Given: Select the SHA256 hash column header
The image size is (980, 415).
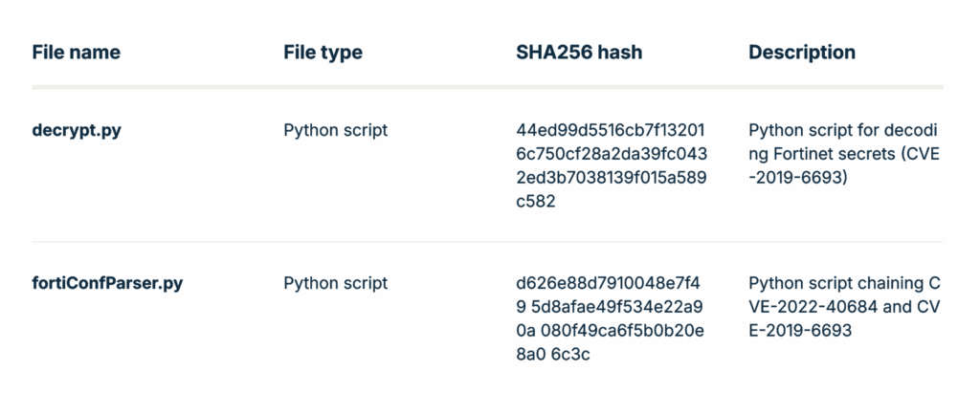Looking at the screenshot, I should point(579,53).
